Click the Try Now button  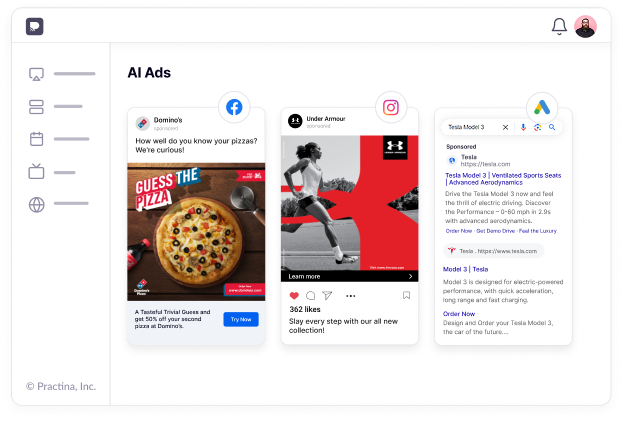pos(241,319)
